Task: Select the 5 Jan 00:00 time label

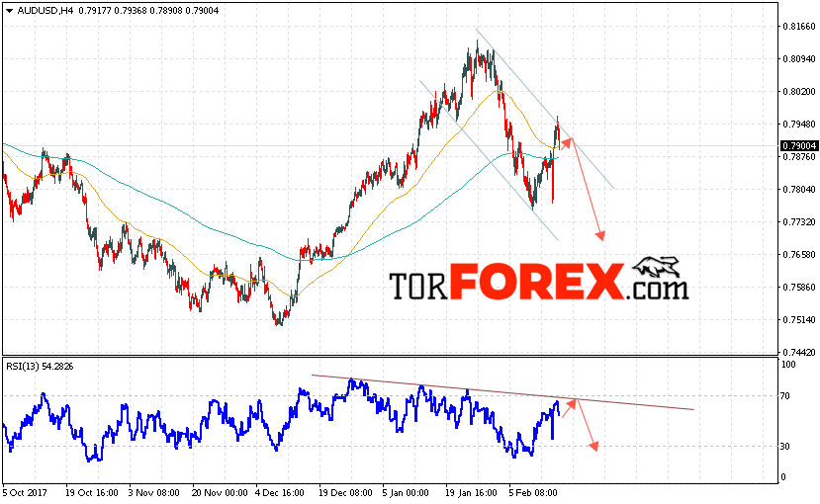Action: (x=406, y=493)
